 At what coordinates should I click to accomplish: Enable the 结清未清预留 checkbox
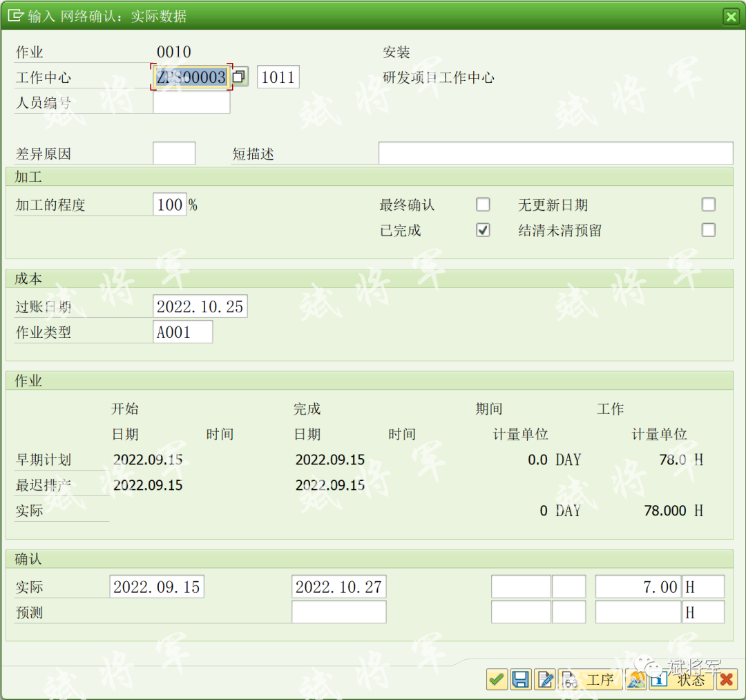pyautogui.click(x=709, y=230)
